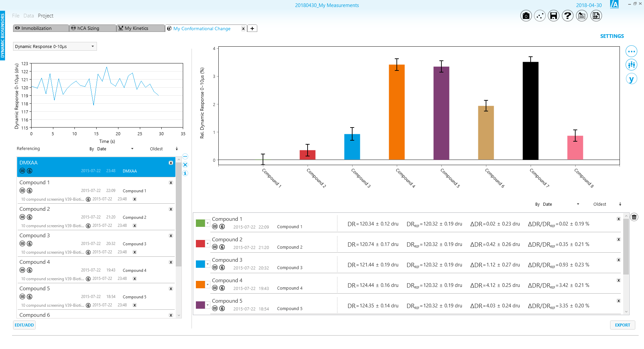Open the Referencing By Date dropdown
Screen dimensions: 644x349
(x=115, y=149)
